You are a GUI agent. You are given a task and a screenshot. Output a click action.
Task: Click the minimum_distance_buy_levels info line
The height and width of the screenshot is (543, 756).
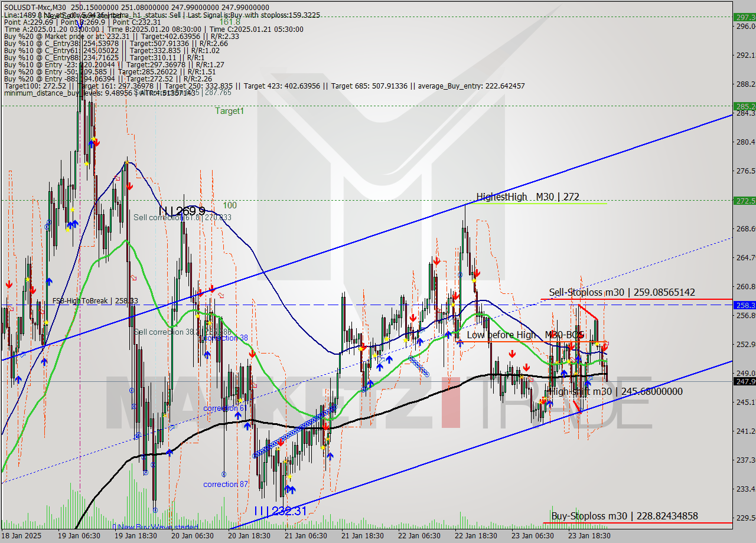(x=99, y=93)
